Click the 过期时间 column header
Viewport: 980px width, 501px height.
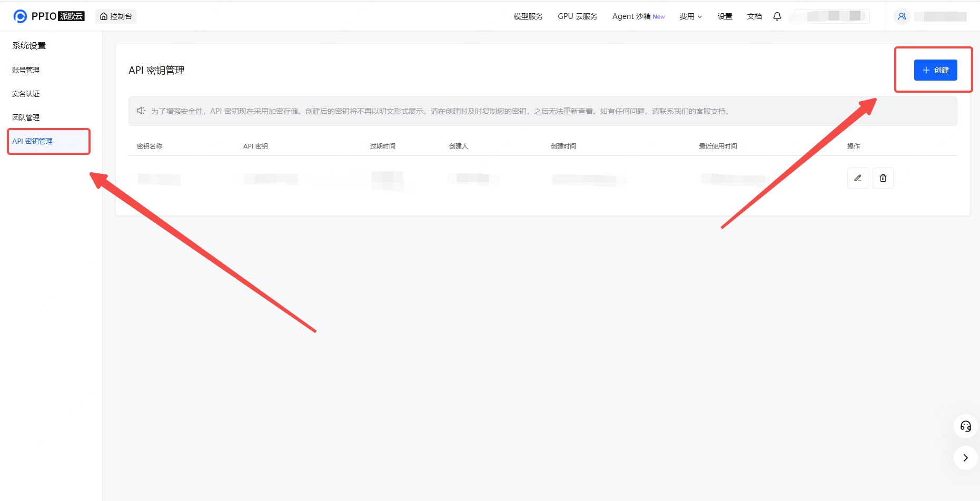[382, 146]
